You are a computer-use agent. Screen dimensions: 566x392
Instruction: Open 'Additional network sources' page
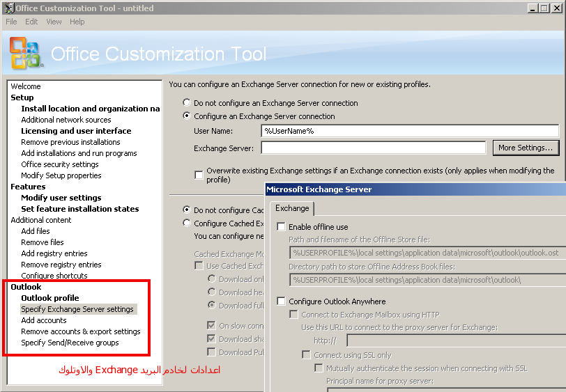coord(66,120)
